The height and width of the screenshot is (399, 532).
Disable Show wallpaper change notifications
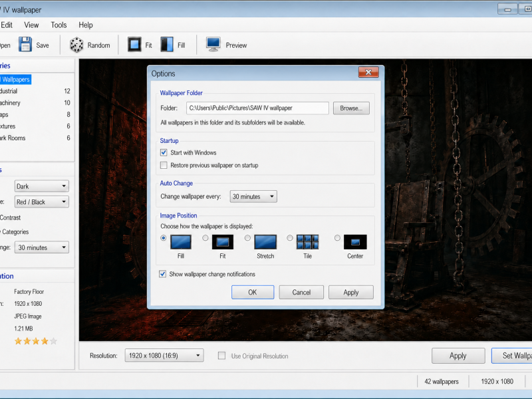coord(162,274)
